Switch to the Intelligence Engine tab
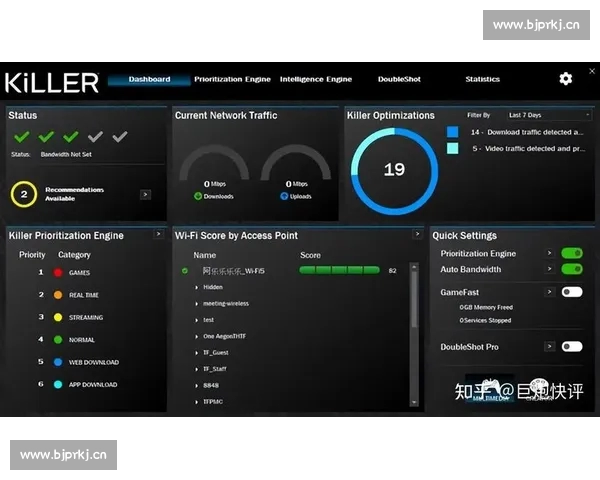The width and height of the screenshot is (600, 480). click(316, 79)
